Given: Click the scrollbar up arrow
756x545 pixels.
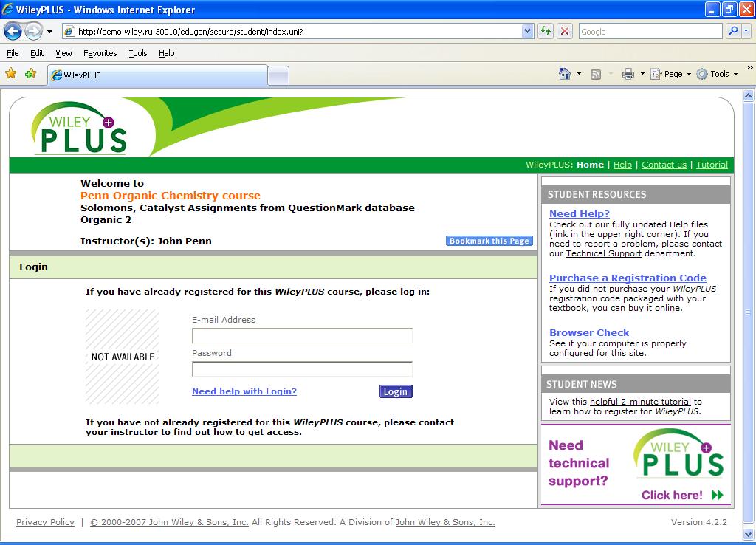Looking at the screenshot, I should (x=749, y=95).
